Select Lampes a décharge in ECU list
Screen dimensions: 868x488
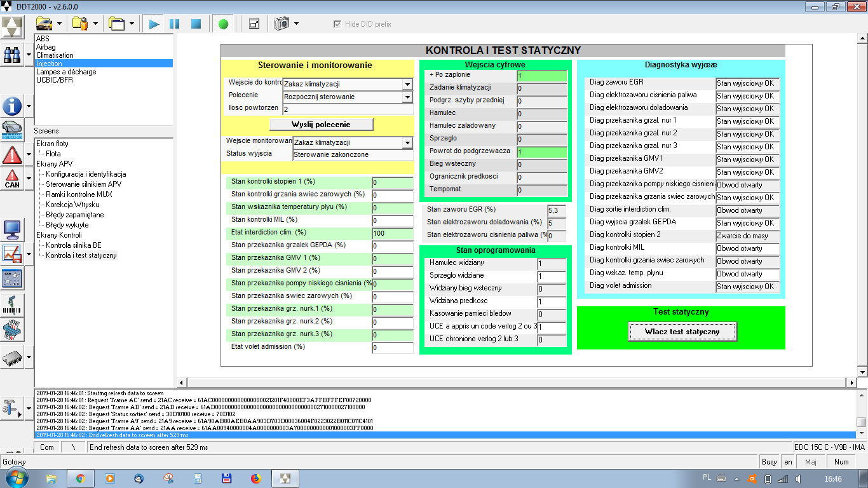[66, 72]
